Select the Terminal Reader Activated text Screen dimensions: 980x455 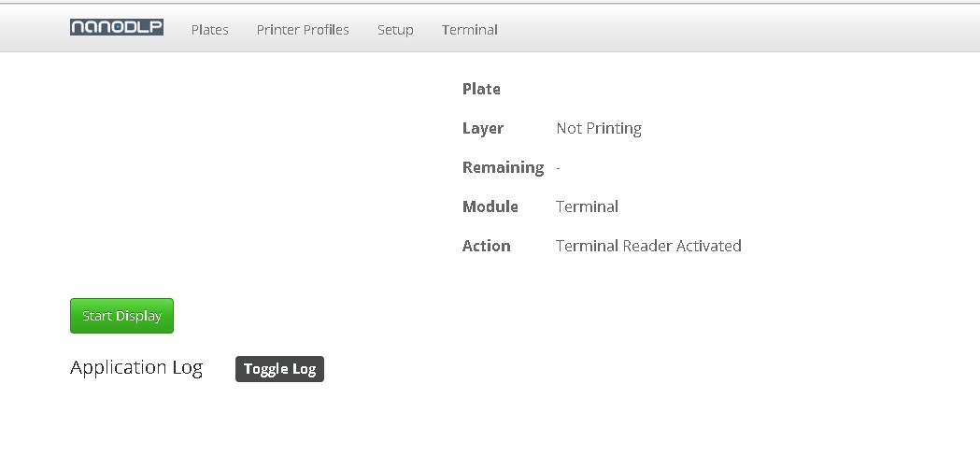coord(648,246)
